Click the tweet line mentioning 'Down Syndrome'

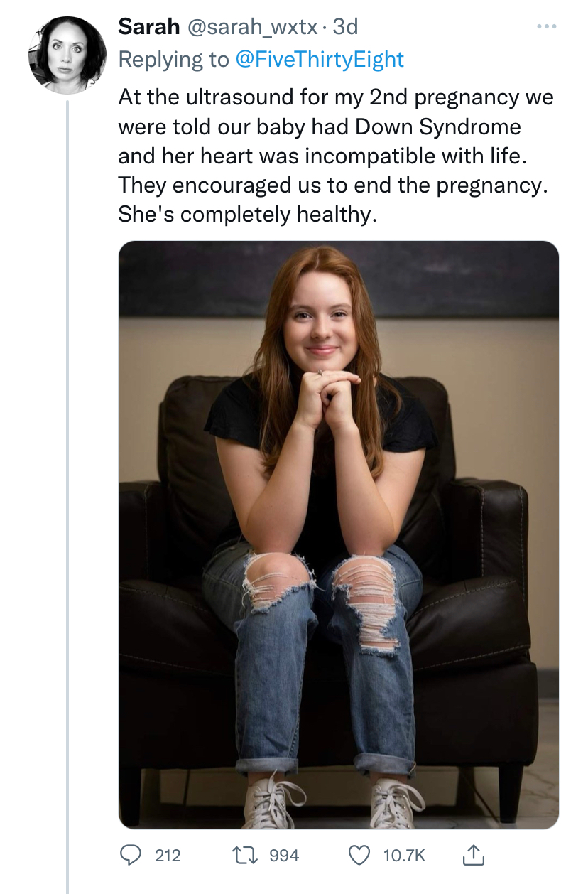(x=320, y=126)
